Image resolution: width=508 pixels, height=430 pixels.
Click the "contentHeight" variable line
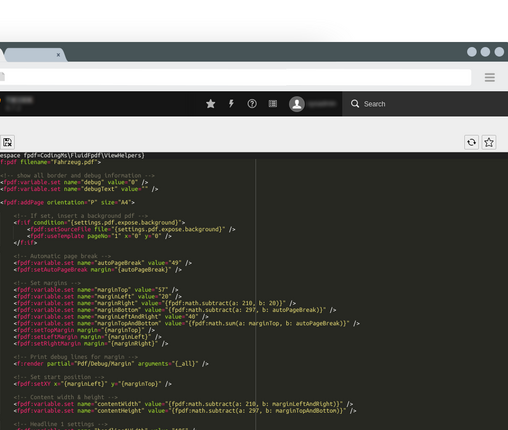coord(185,411)
